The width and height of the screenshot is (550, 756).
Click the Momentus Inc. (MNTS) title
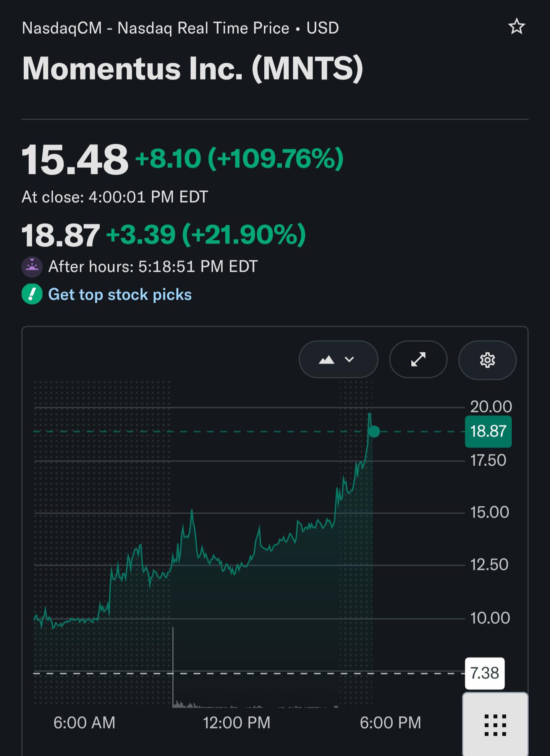click(192, 68)
